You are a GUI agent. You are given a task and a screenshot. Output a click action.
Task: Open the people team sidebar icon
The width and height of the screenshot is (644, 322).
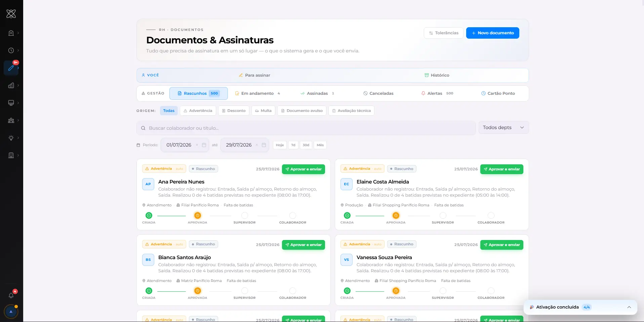[x=11, y=120]
